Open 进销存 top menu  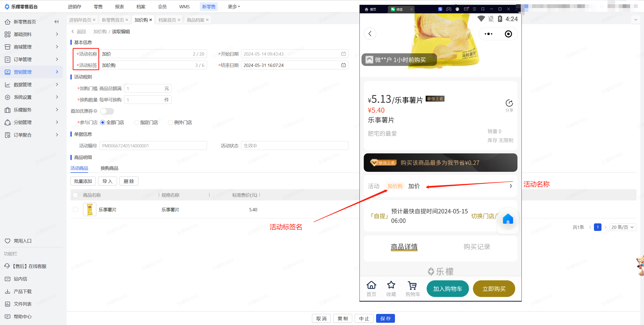click(74, 7)
